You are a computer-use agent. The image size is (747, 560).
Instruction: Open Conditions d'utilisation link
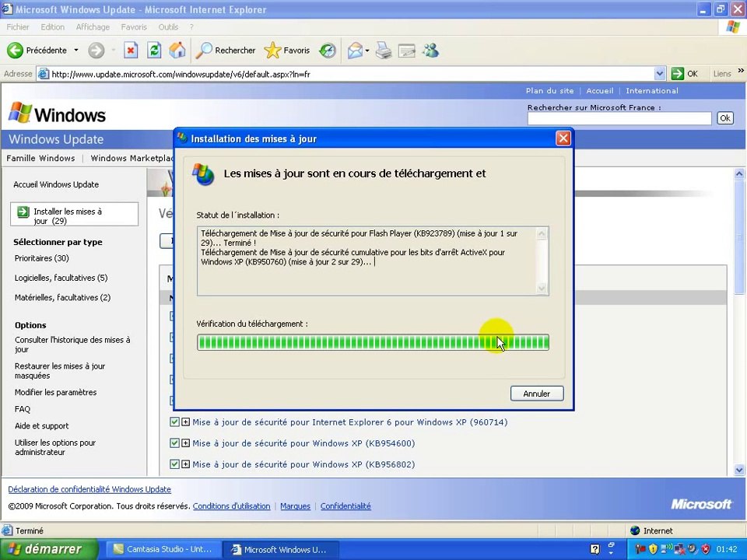tap(231, 506)
